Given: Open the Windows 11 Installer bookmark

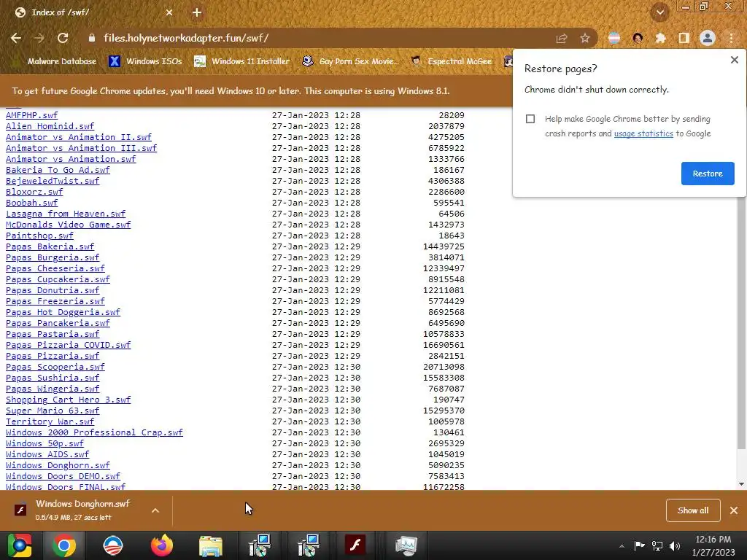Looking at the screenshot, I should pyautogui.click(x=242, y=61).
